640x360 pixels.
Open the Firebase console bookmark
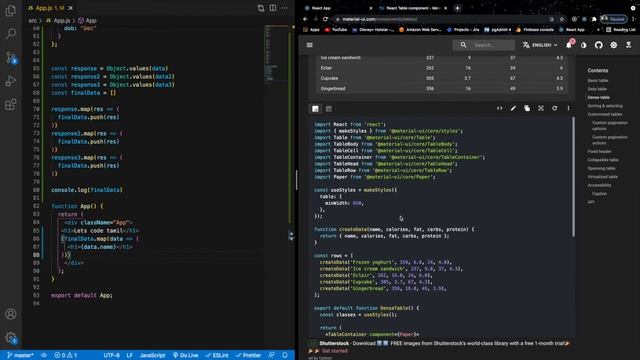click(x=535, y=30)
